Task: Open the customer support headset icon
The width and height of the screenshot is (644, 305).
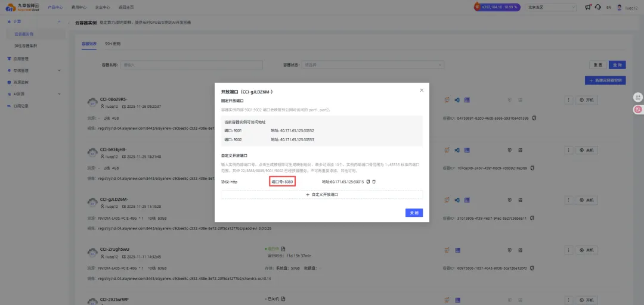Action: click(597, 8)
